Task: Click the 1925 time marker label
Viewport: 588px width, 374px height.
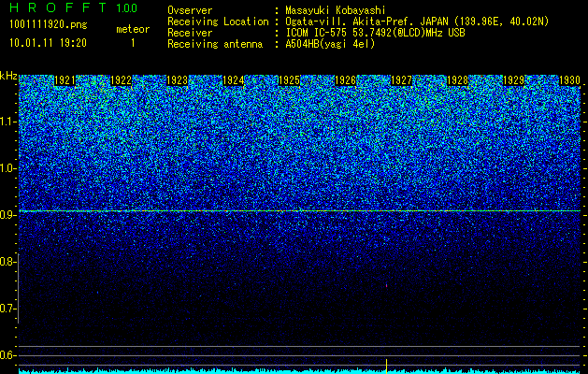Action: tap(289, 80)
